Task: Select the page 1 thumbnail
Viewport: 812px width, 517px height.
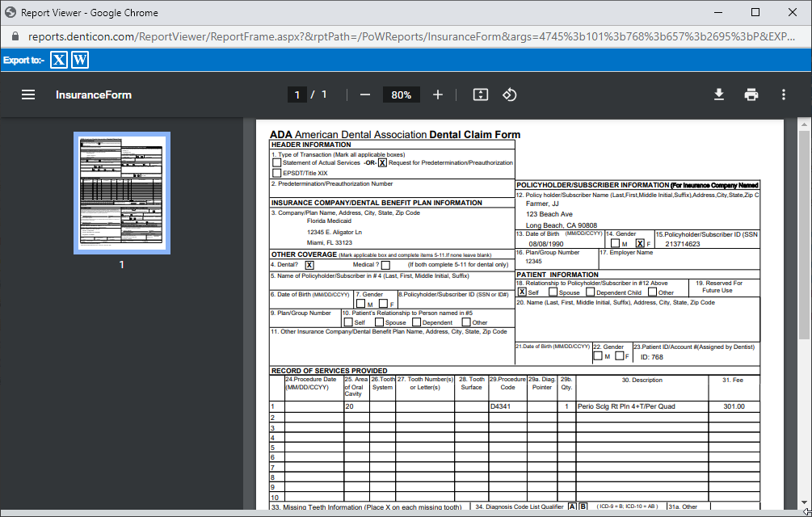Action: 121,193
